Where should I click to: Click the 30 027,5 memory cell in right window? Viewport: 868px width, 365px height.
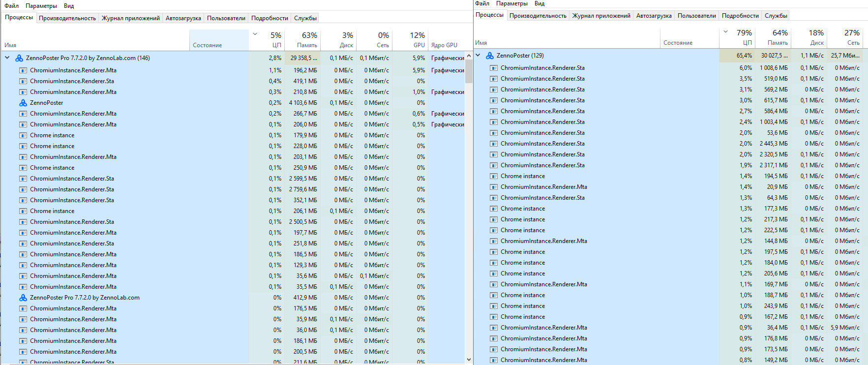tap(773, 56)
